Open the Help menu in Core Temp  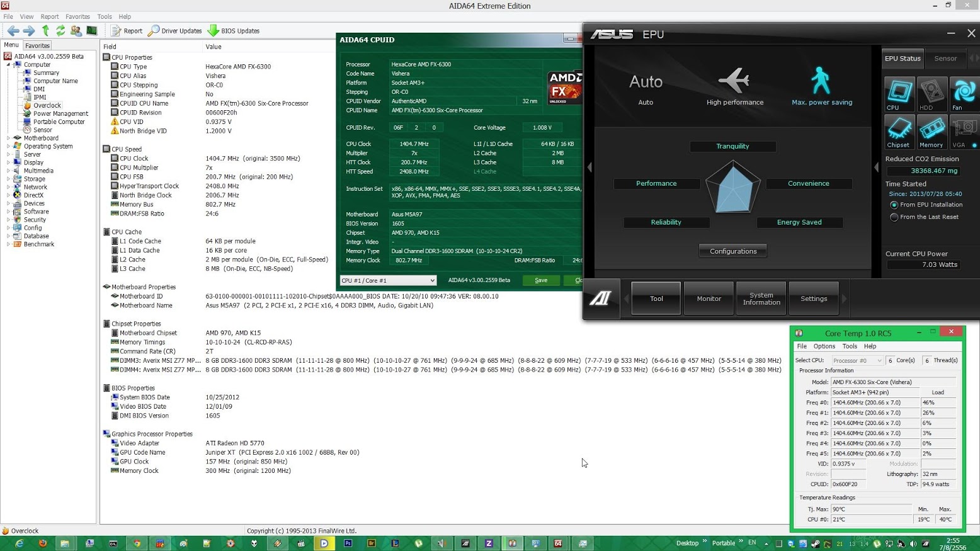pos(870,346)
